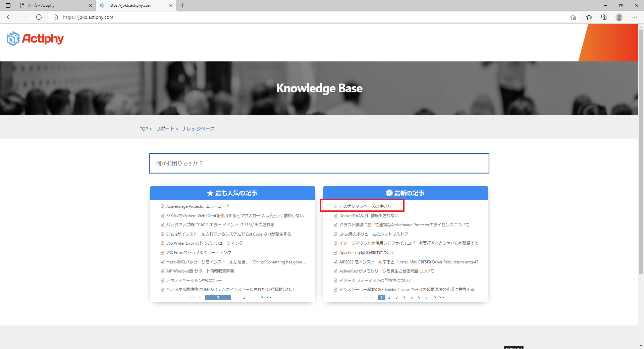Jump to last page of popular articles

(x=268, y=297)
